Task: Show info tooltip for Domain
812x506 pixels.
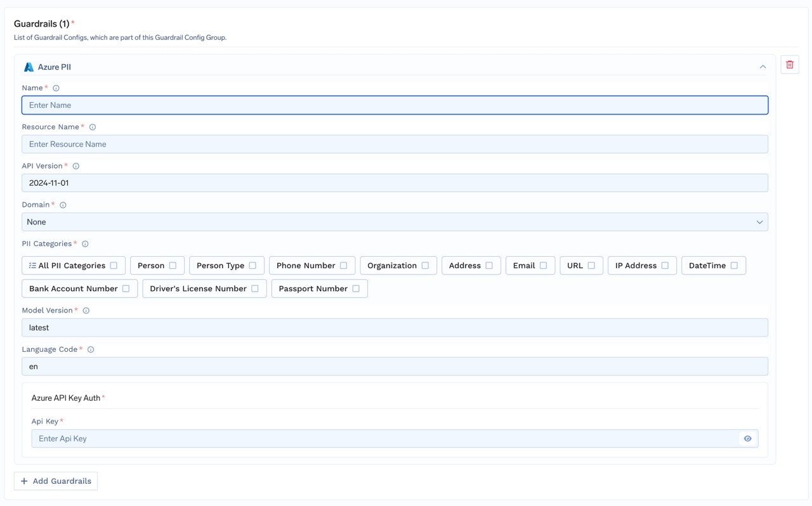Action: (x=63, y=205)
